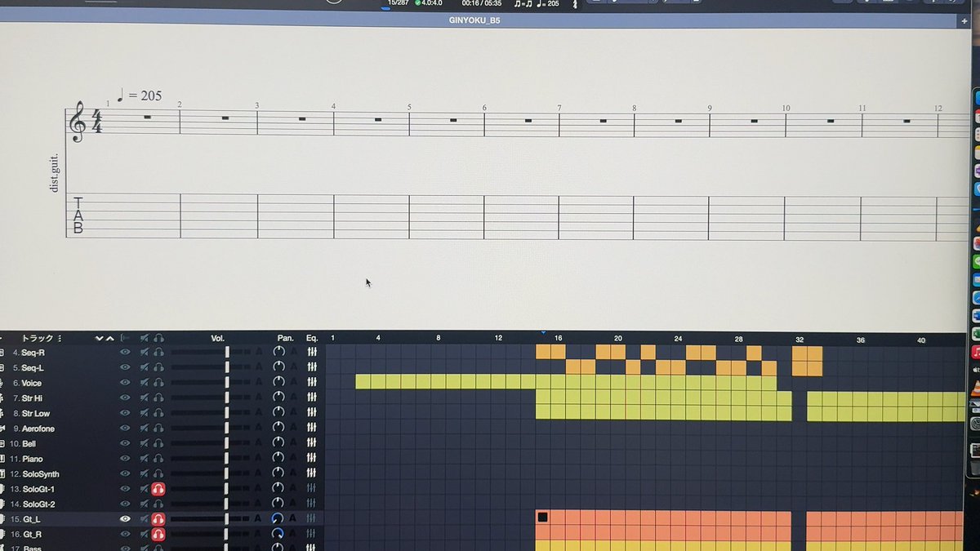Jump to bar 32 in timeline ruler

point(800,338)
